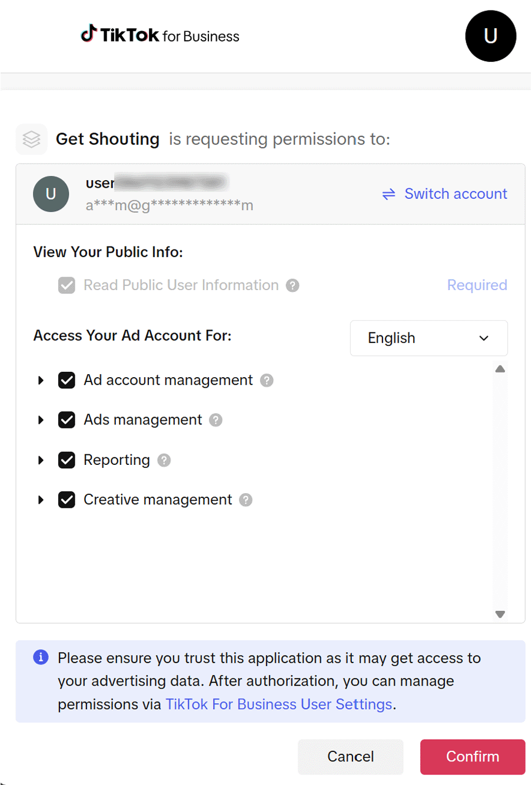Image resolution: width=532 pixels, height=785 pixels.
Task: Click the blue info icon in the notice
Action: 41,657
